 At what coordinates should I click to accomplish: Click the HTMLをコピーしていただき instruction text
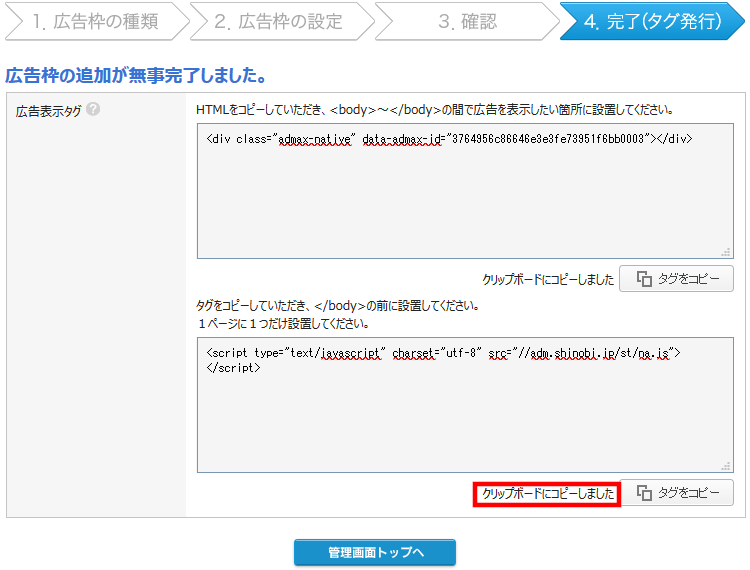(x=435, y=110)
